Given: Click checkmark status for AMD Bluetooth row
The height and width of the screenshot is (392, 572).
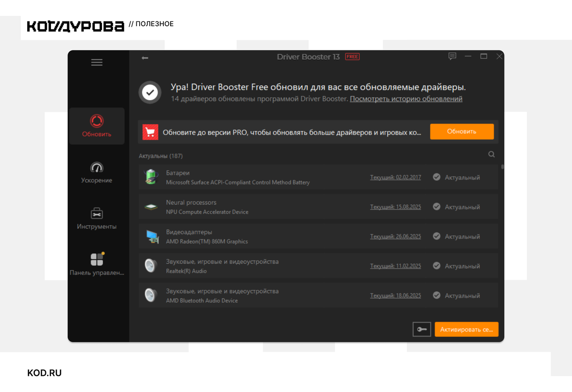Looking at the screenshot, I should tap(436, 295).
